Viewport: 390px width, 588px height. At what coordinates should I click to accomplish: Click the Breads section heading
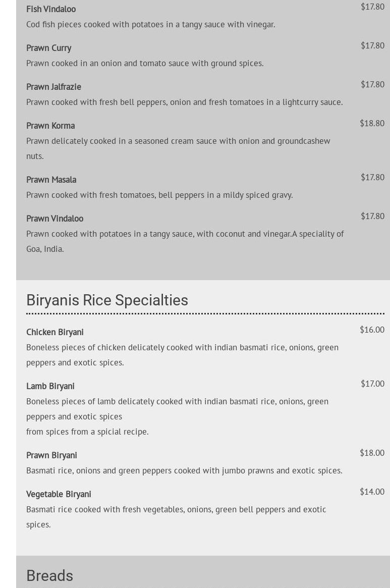pos(49,576)
